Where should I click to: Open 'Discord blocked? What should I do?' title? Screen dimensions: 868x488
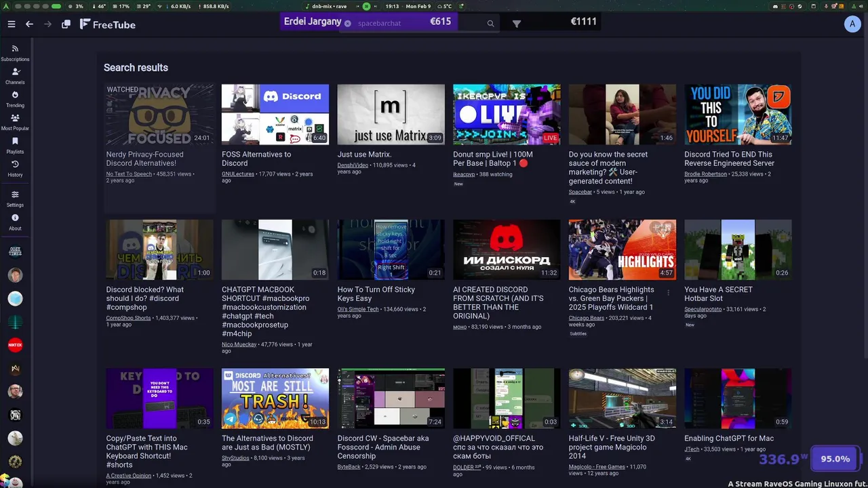145,298
